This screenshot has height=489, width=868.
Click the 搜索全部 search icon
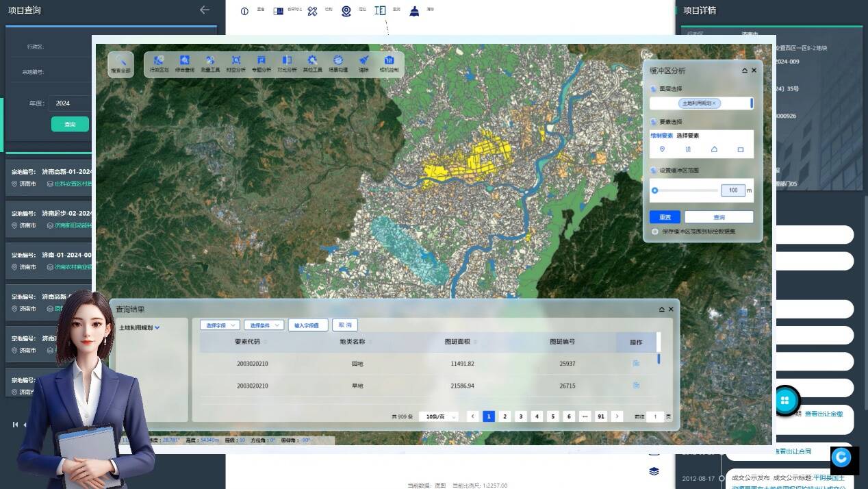pyautogui.click(x=120, y=63)
